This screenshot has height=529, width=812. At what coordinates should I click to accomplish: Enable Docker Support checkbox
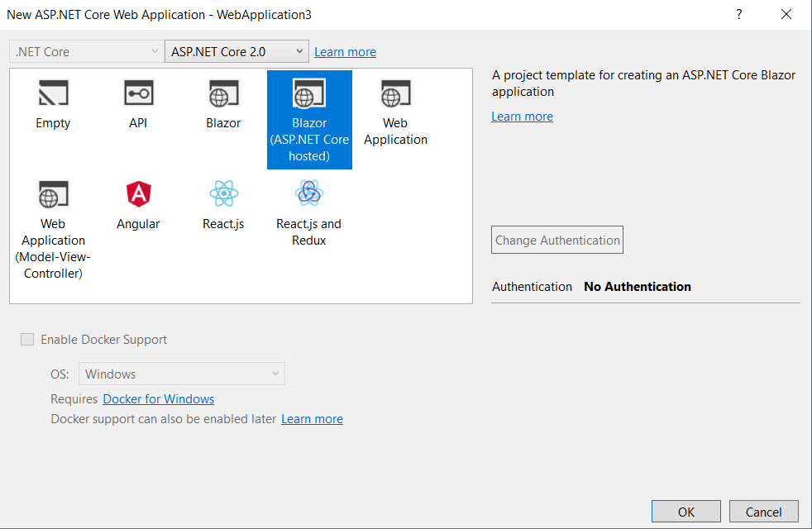27,339
